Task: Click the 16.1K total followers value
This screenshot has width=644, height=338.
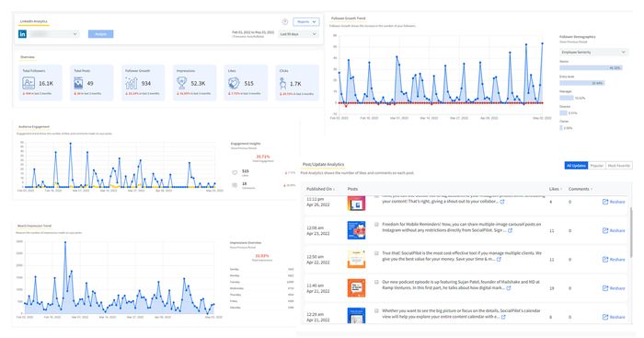Action: [46, 84]
